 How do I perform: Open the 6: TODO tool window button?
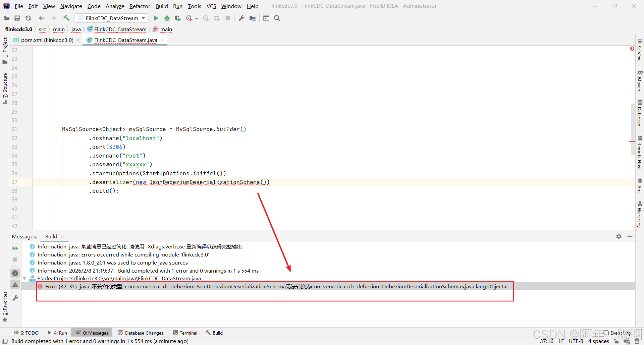(x=26, y=333)
